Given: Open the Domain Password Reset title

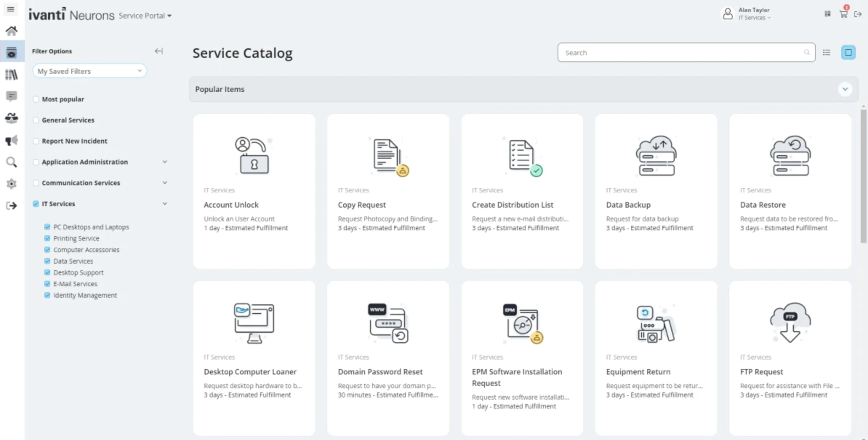Looking at the screenshot, I should pyautogui.click(x=380, y=372).
